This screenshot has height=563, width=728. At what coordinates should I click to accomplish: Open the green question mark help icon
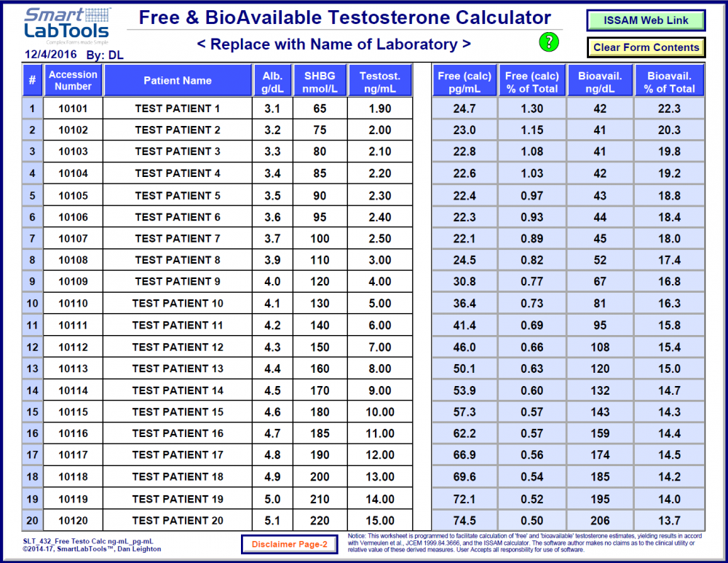(549, 42)
